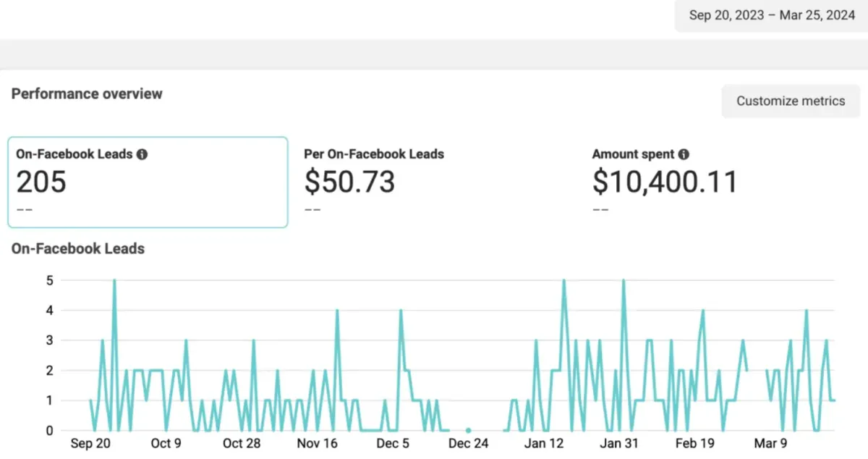Click the 205 leads total value
Viewport: 868px width, 459px height.
point(41,182)
